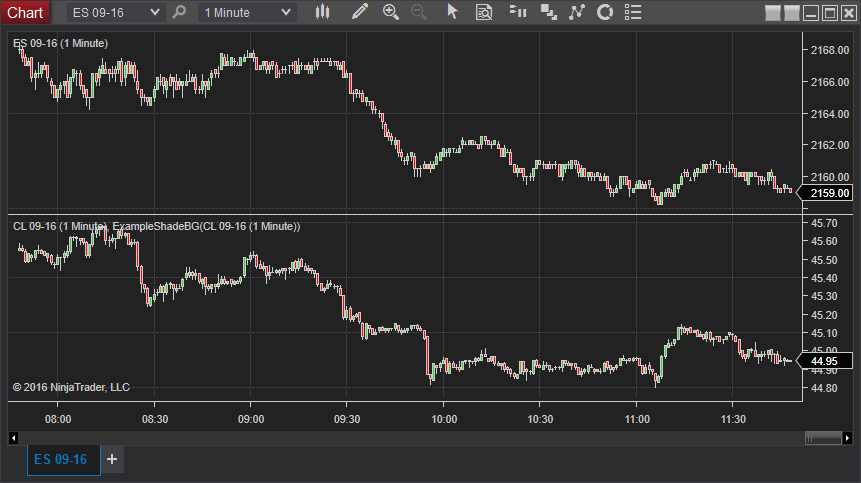Click the 2166.00 price axis label
The height and width of the screenshot is (483, 861).
click(x=830, y=82)
